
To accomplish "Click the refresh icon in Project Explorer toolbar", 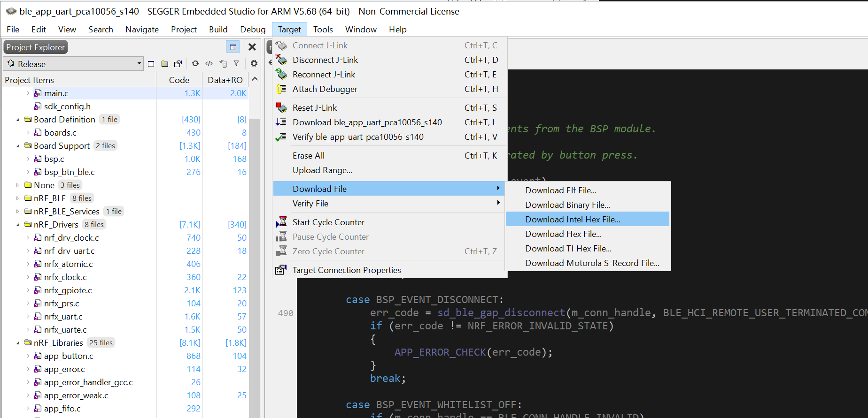I will pyautogui.click(x=195, y=64).
